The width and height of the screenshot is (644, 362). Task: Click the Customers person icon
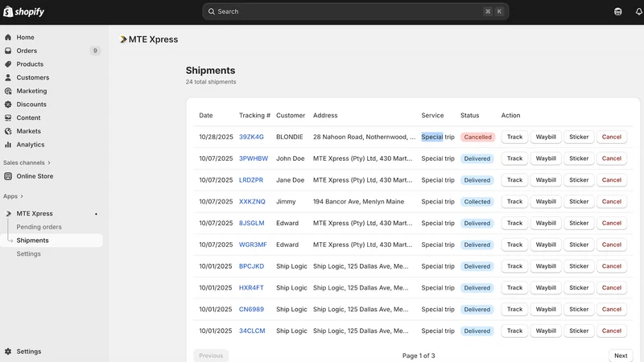(x=8, y=77)
